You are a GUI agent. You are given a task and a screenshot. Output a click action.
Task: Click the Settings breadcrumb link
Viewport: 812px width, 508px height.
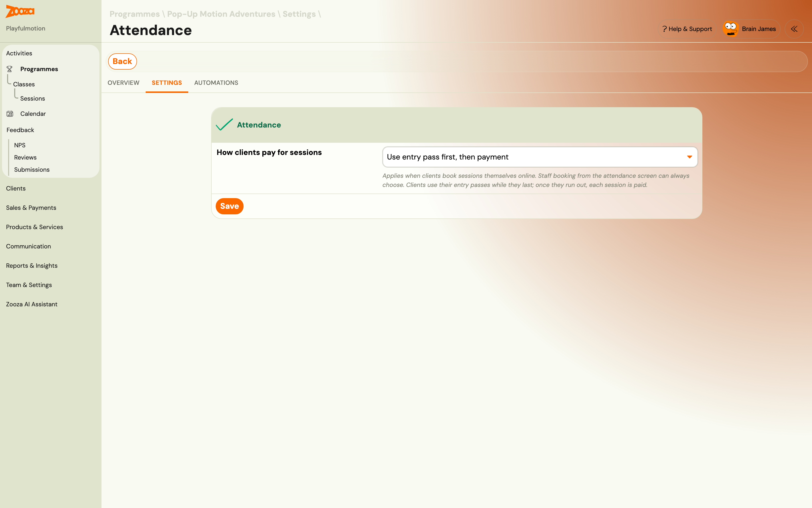coord(299,14)
